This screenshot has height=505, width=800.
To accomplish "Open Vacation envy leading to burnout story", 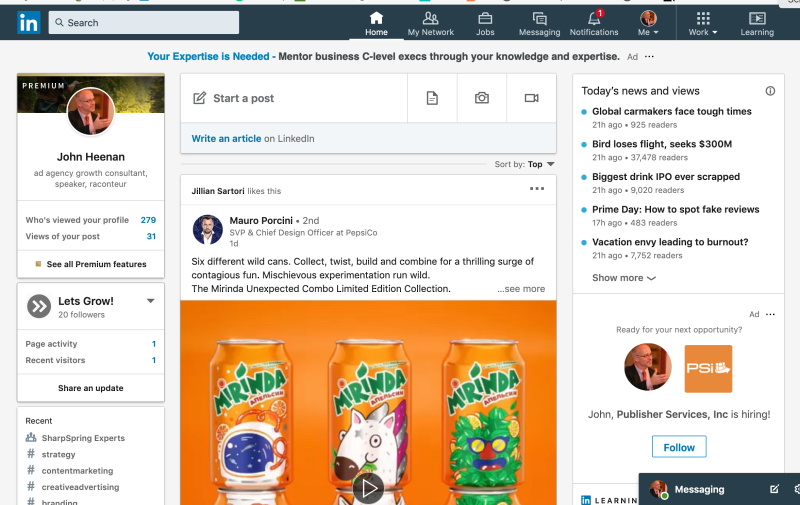I will pos(670,242).
